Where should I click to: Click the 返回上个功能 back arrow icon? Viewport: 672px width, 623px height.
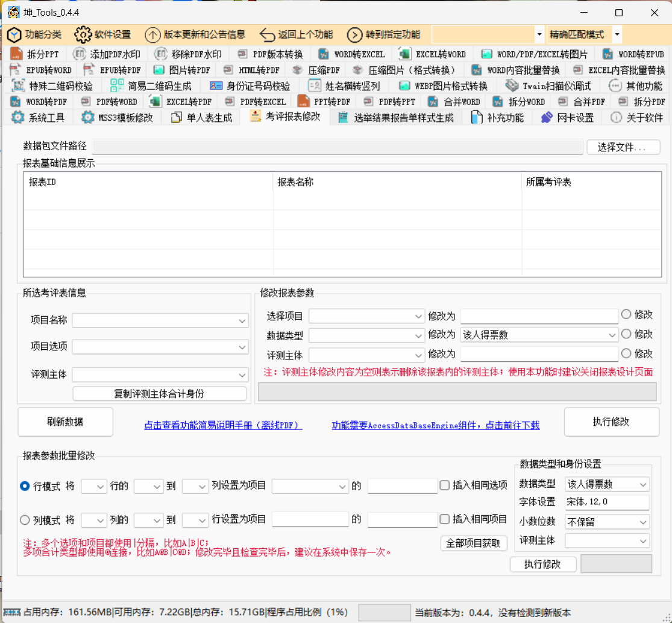point(267,34)
